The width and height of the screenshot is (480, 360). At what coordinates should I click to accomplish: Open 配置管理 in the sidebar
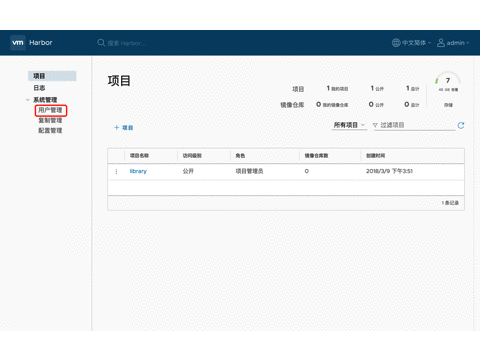point(50,130)
